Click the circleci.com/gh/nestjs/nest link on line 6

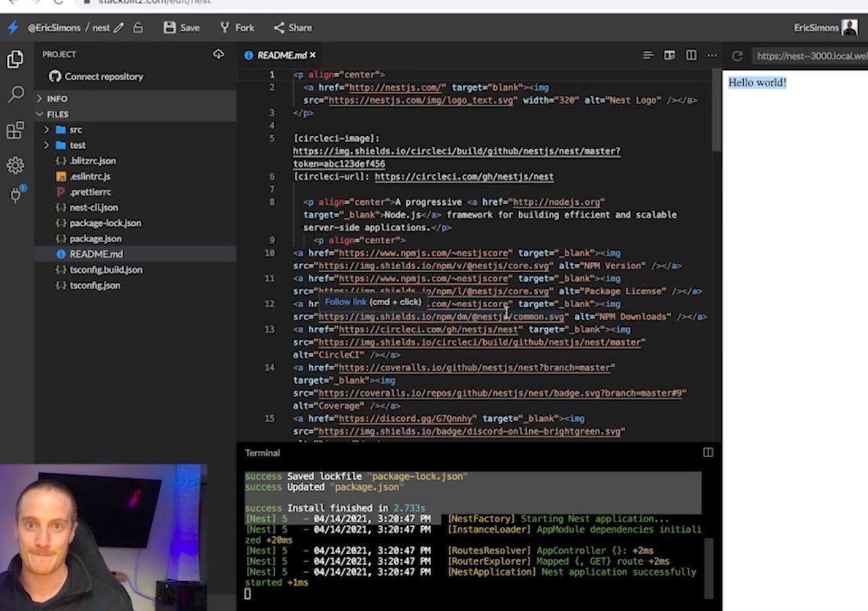[x=464, y=176]
